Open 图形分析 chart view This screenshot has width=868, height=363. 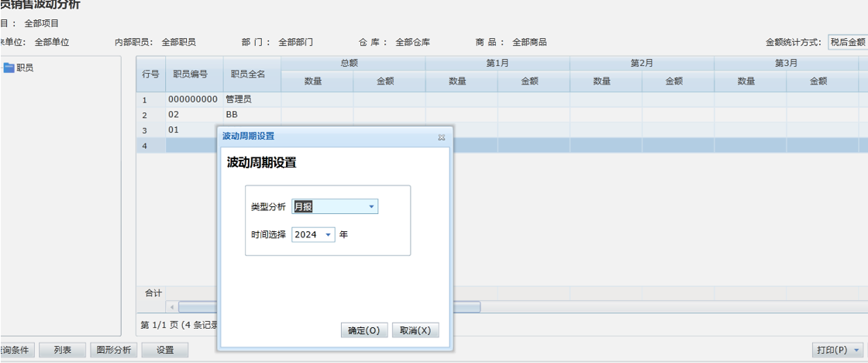click(x=114, y=350)
